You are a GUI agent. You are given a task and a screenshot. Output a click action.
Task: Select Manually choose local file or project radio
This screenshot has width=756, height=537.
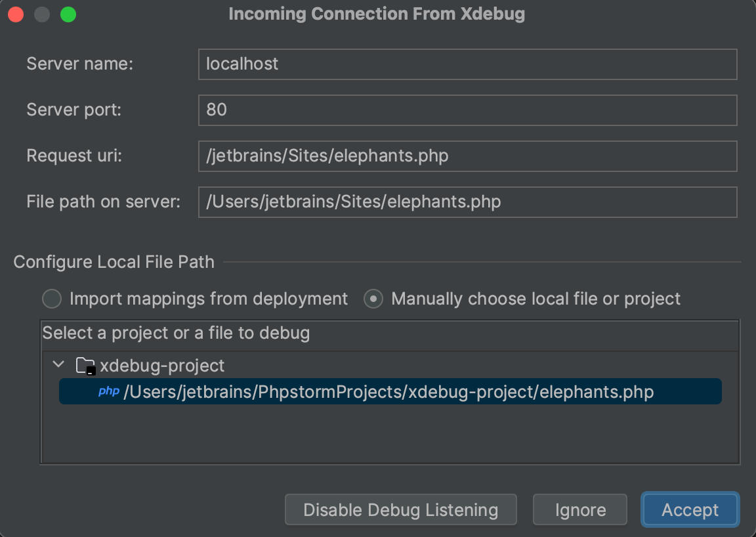pyautogui.click(x=373, y=299)
